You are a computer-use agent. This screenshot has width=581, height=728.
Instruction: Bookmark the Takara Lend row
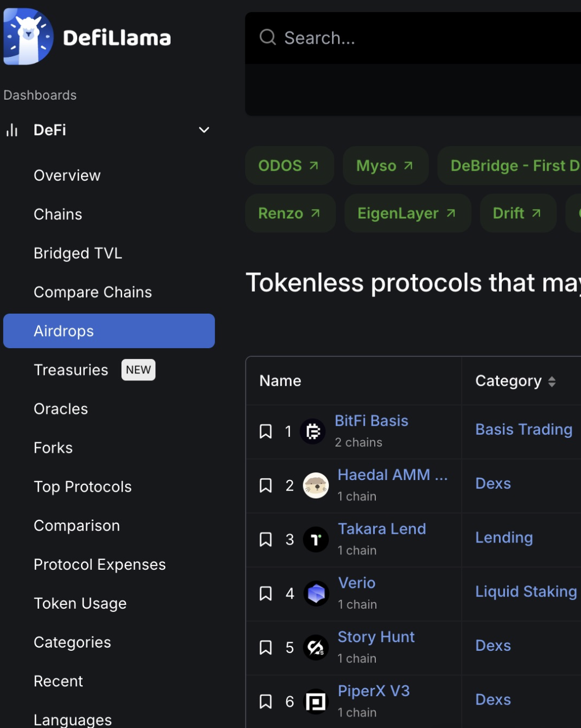[x=266, y=540]
